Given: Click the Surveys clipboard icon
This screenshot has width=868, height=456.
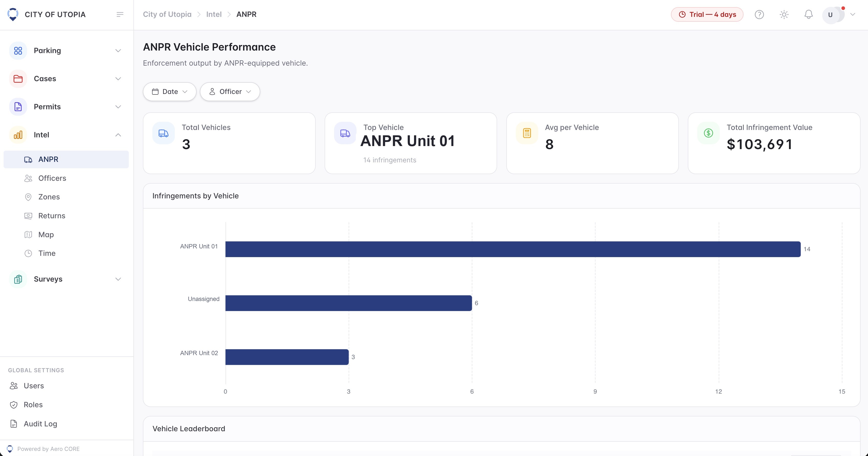Looking at the screenshot, I should 18,279.
